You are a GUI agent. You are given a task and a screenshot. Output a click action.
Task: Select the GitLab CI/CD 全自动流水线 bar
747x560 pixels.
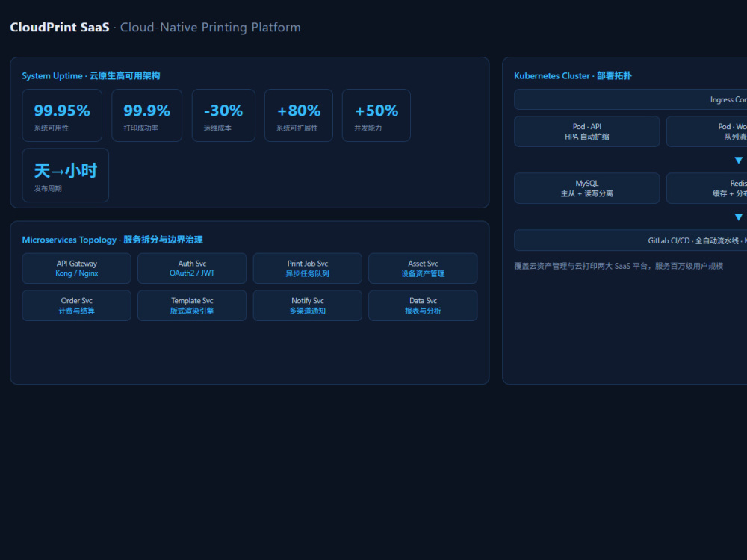click(630, 240)
